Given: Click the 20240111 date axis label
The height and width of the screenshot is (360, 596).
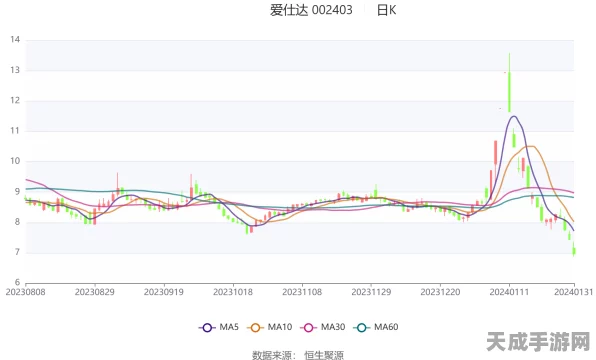Looking at the screenshot, I should coord(509,292).
